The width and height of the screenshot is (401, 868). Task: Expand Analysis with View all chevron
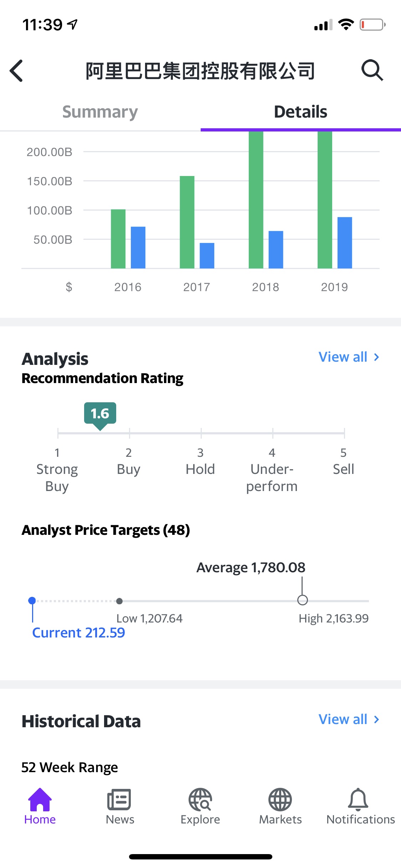click(376, 357)
